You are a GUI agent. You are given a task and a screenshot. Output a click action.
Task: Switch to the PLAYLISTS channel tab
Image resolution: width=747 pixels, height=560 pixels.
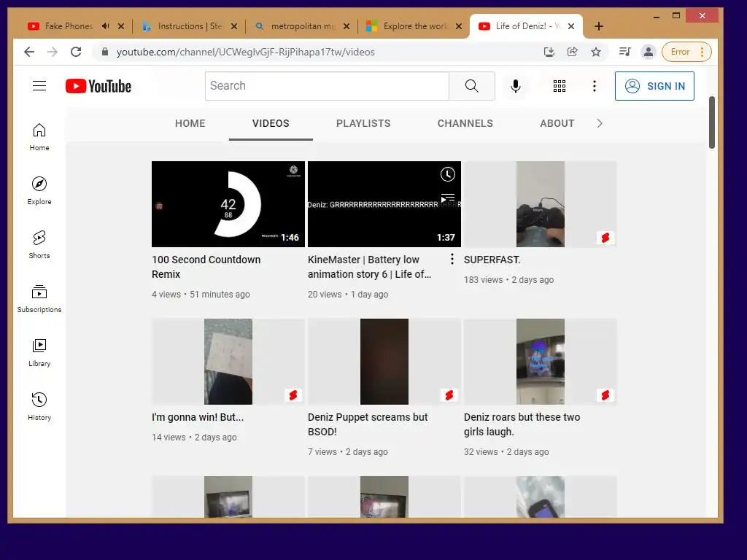click(363, 123)
